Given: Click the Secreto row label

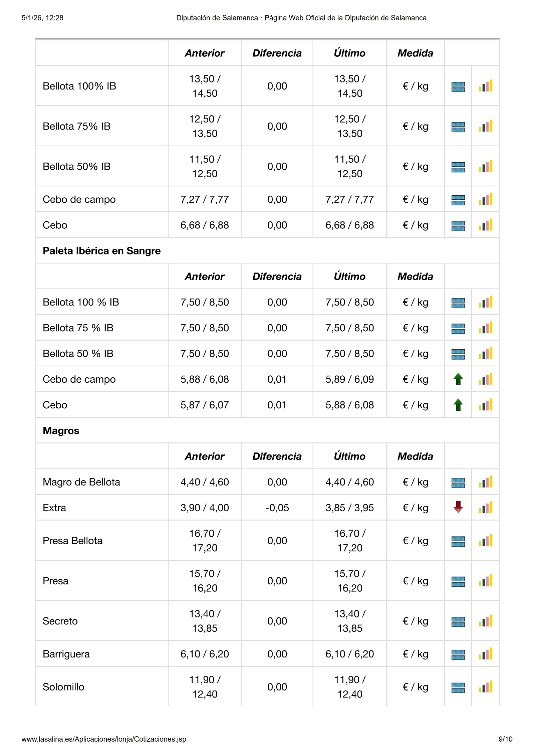Looking at the screenshot, I should (x=60, y=621).
